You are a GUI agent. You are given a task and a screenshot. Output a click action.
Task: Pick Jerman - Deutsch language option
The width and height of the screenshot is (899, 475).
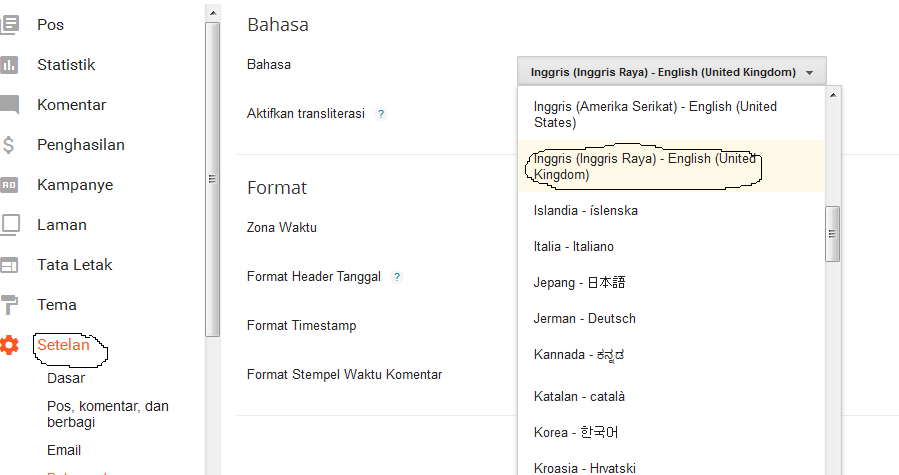pyautogui.click(x=585, y=319)
